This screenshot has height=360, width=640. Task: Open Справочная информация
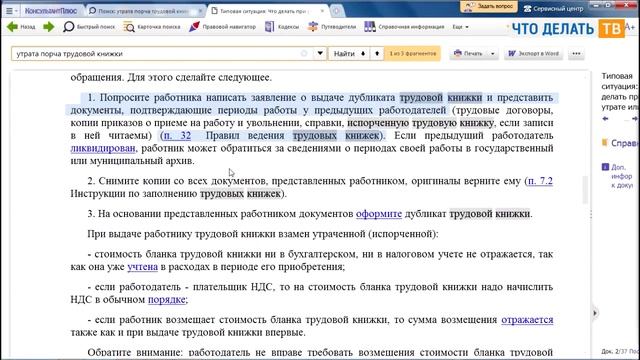404,27
